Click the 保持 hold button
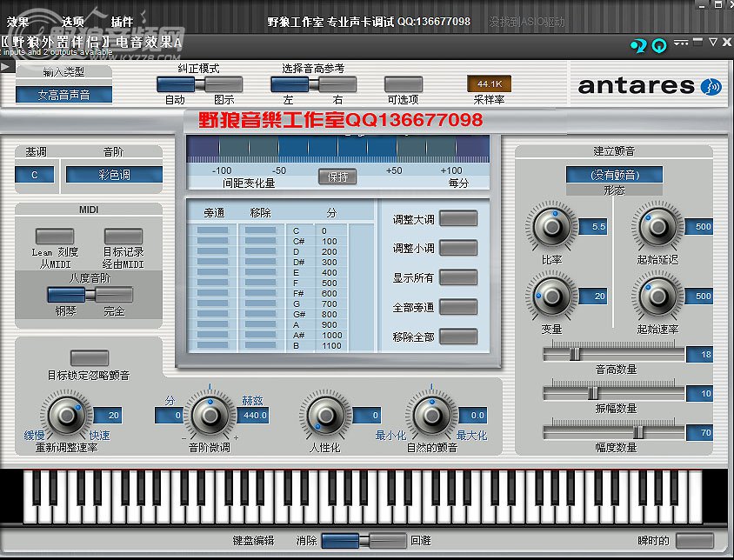 (337, 177)
